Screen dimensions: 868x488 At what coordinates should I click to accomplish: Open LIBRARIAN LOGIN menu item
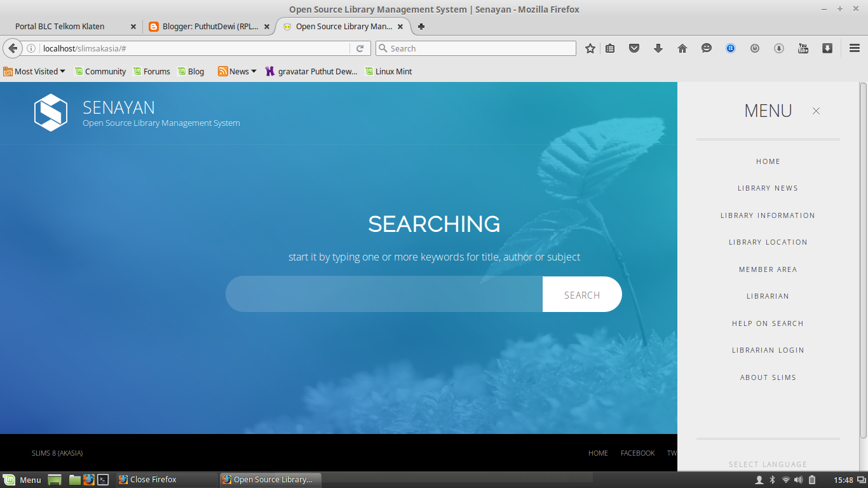pyautogui.click(x=768, y=350)
